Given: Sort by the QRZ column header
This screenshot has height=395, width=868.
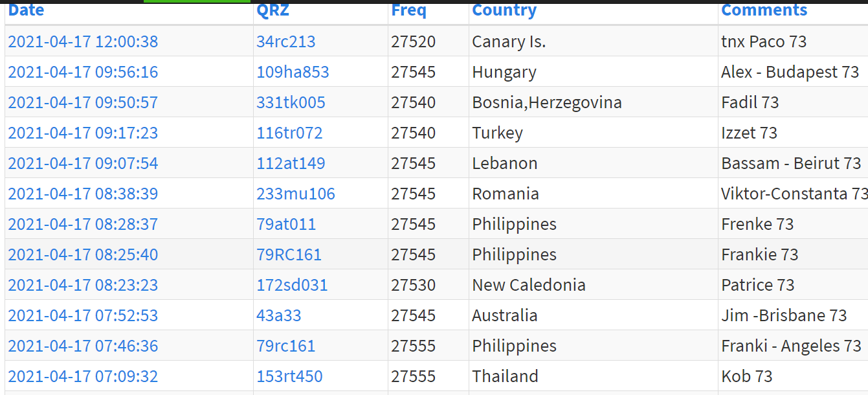Looking at the screenshot, I should 273,10.
